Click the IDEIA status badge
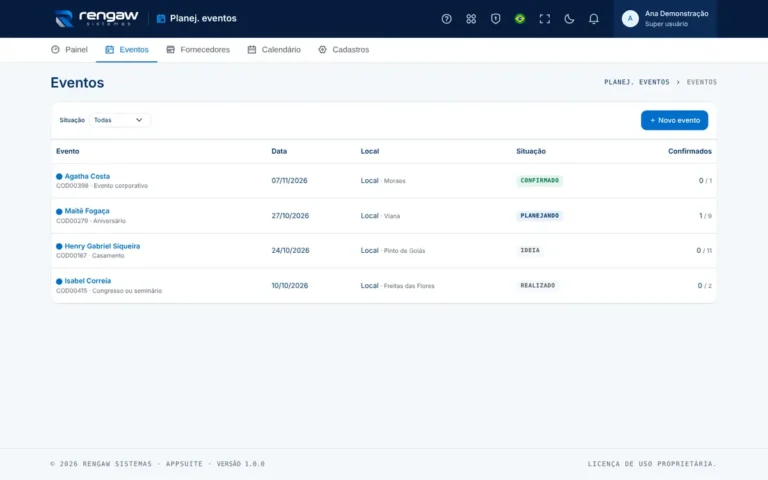The width and height of the screenshot is (768, 480). click(529, 250)
